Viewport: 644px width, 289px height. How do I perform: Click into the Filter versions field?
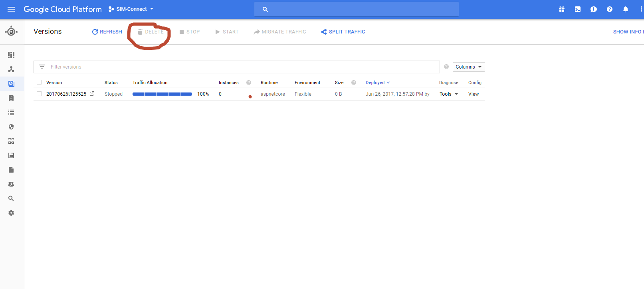coord(237,67)
